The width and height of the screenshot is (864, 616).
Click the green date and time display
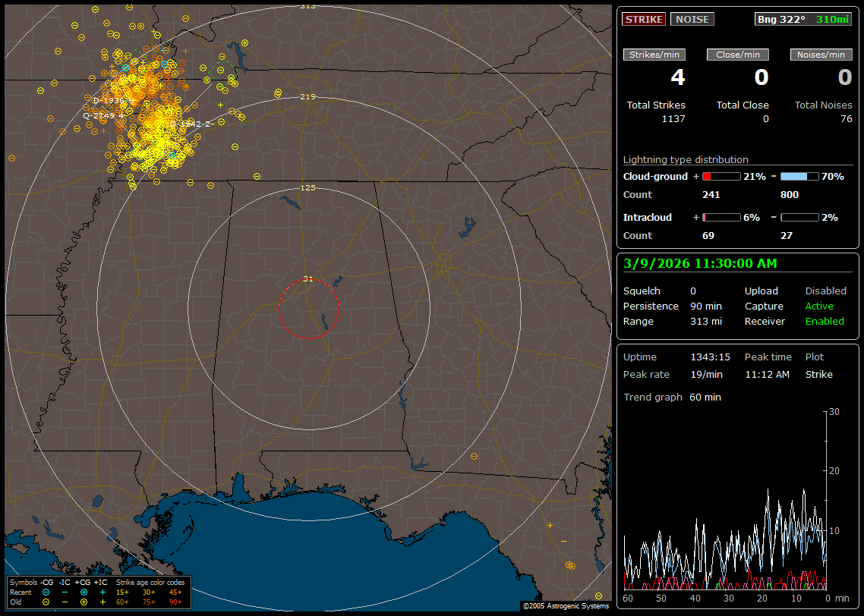(700, 263)
